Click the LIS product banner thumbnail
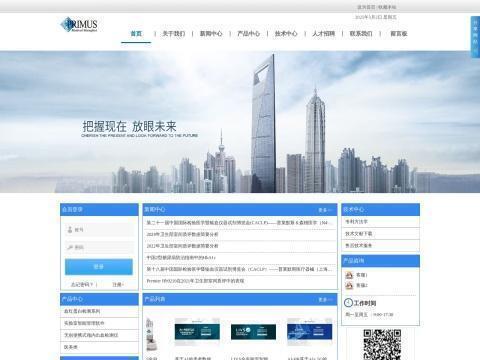This screenshot has height=360, width=480. pos(253,332)
